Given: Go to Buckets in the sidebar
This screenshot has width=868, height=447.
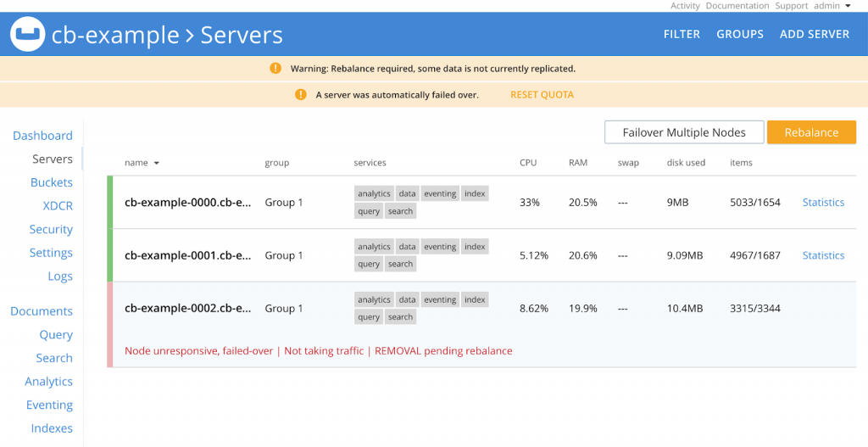Looking at the screenshot, I should (x=51, y=182).
